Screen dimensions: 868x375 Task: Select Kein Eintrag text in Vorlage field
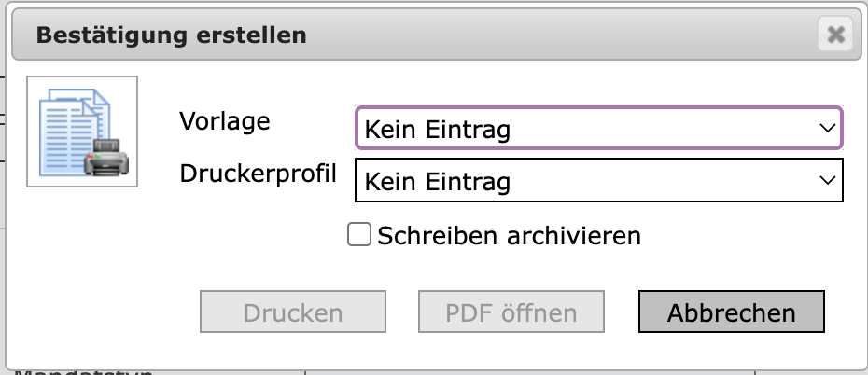pos(438,130)
